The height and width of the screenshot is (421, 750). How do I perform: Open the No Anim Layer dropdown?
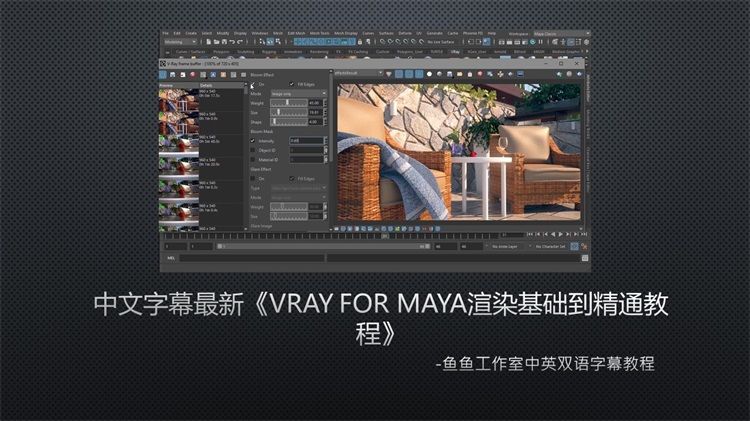[508, 246]
